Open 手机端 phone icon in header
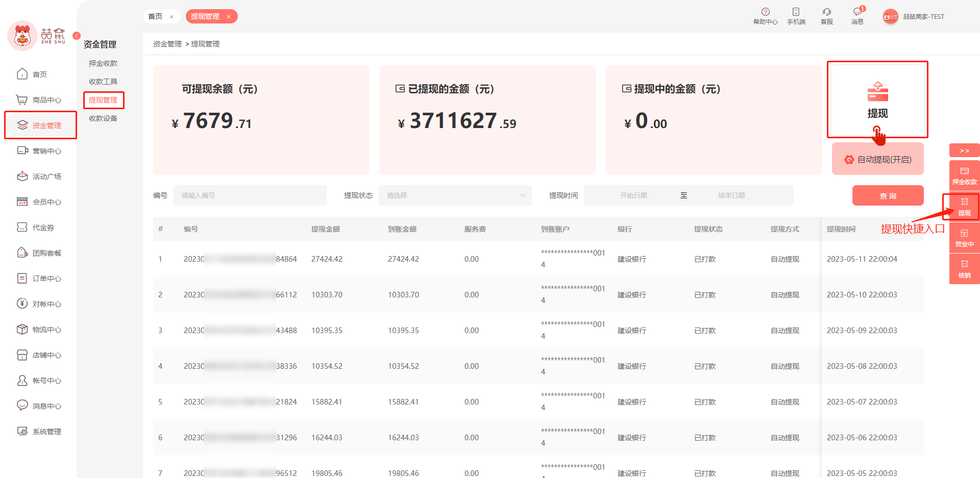Viewport: 980px width, 478px height. click(796, 12)
